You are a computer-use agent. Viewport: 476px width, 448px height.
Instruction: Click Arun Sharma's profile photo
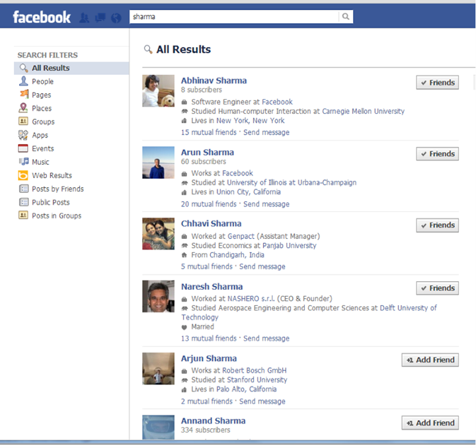(x=158, y=163)
